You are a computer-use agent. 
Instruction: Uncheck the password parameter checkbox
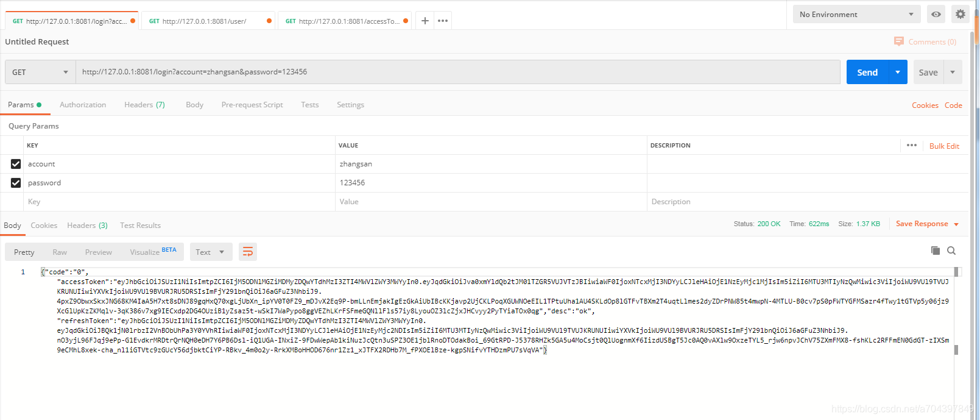pyautogui.click(x=16, y=183)
